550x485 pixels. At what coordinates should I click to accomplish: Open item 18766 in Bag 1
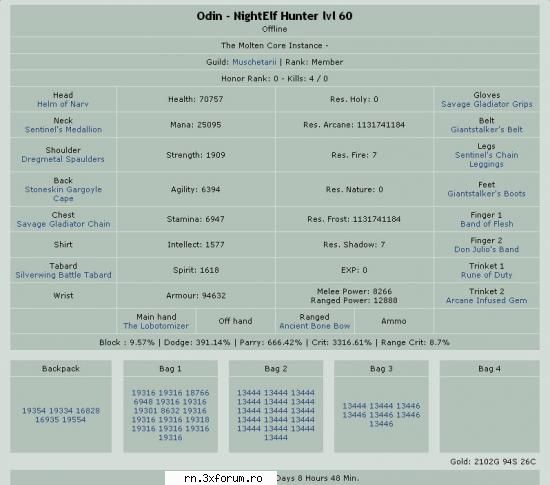[x=197, y=393]
